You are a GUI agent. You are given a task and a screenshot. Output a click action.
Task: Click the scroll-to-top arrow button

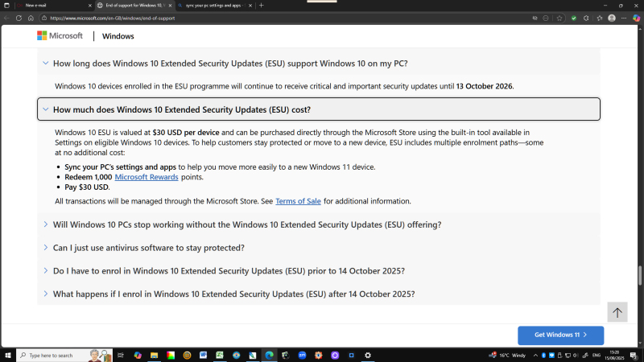(x=617, y=312)
